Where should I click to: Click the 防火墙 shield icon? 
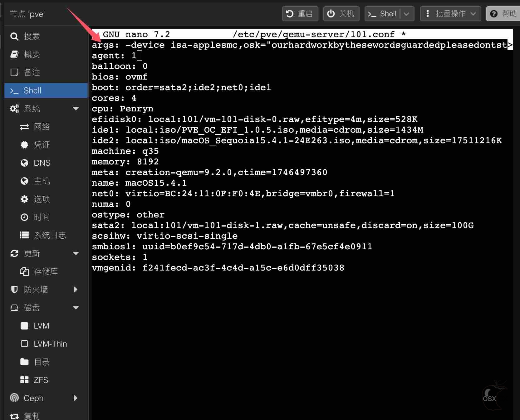14,290
